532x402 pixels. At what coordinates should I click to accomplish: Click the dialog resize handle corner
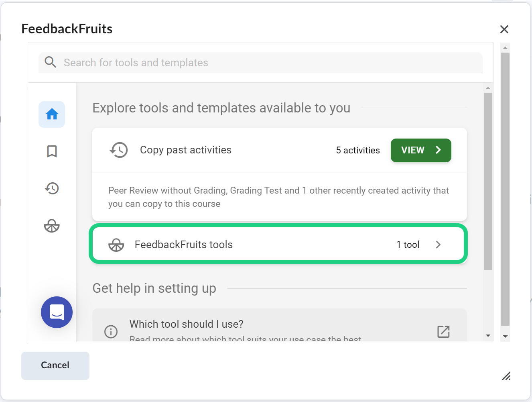point(506,376)
